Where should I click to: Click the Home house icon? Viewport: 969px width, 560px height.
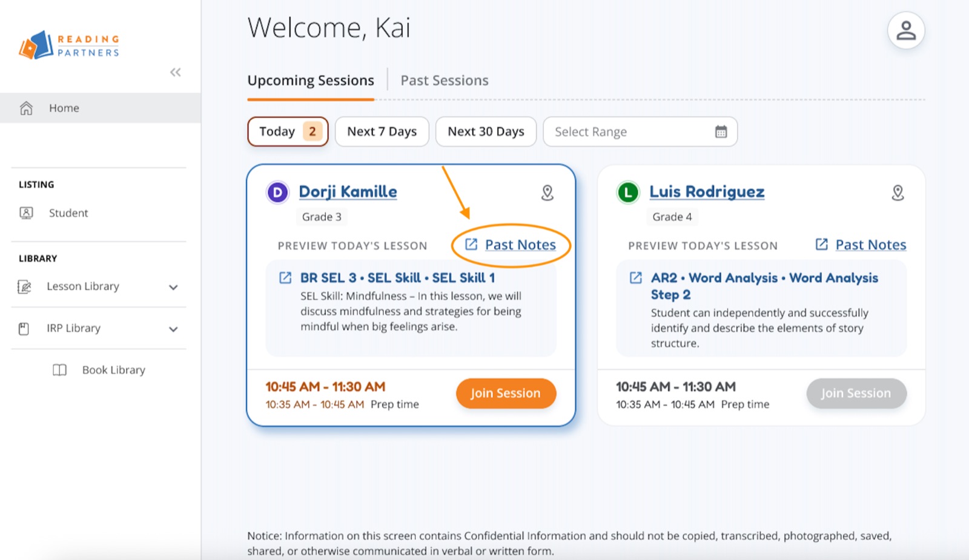[x=26, y=108]
